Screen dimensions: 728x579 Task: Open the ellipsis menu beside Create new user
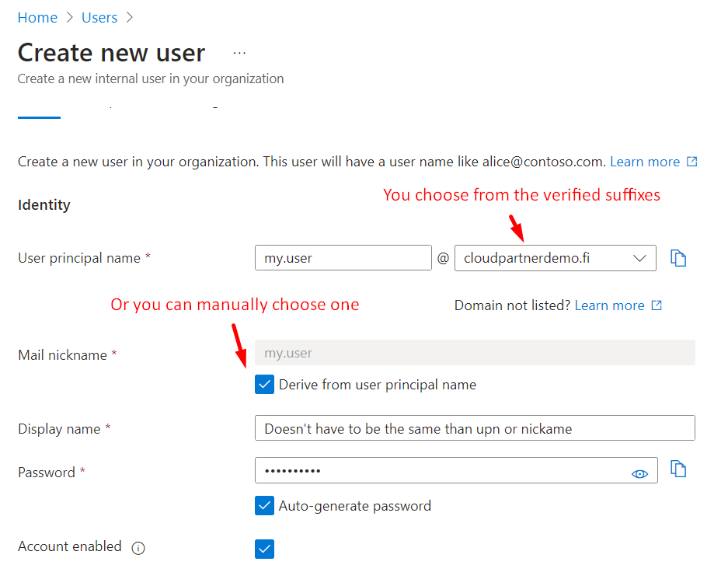tap(239, 53)
